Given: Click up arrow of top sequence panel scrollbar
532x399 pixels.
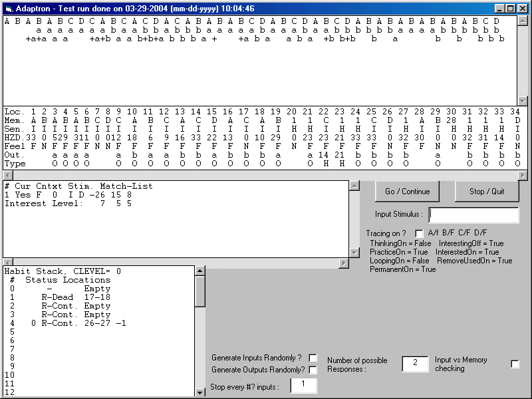Looking at the screenshot, I should [523, 21].
